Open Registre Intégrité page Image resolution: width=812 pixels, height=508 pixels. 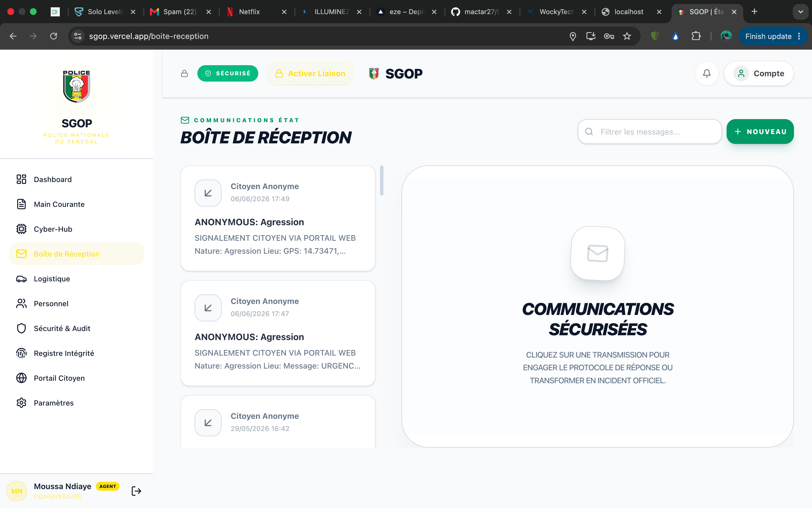[x=76, y=353]
